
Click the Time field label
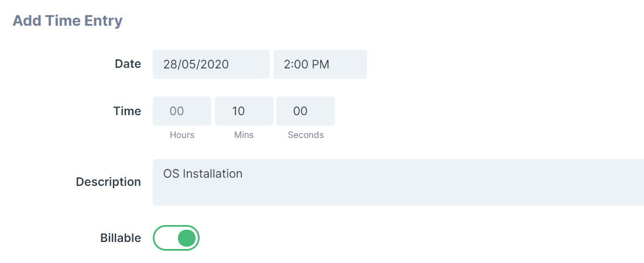127,111
